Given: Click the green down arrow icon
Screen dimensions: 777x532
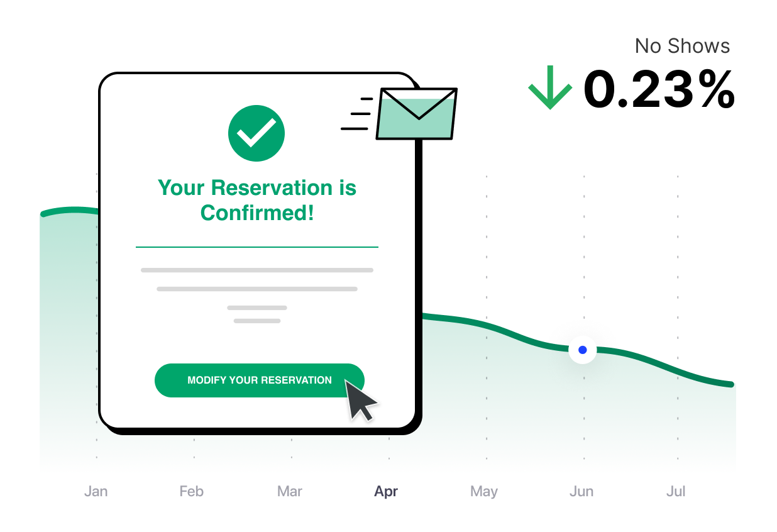Looking at the screenshot, I should pyautogui.click(x=550, y=87).
